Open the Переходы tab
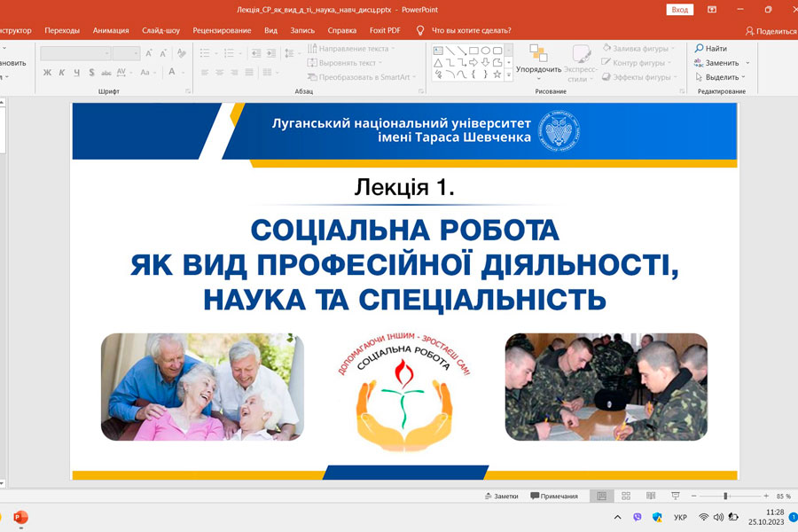This screenshot has height=532, width=798. tap(62, 30)
